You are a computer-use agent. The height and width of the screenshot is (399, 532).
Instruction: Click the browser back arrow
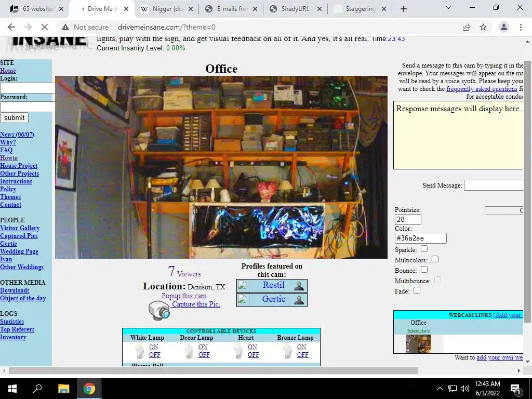click(x=11, y=27)
